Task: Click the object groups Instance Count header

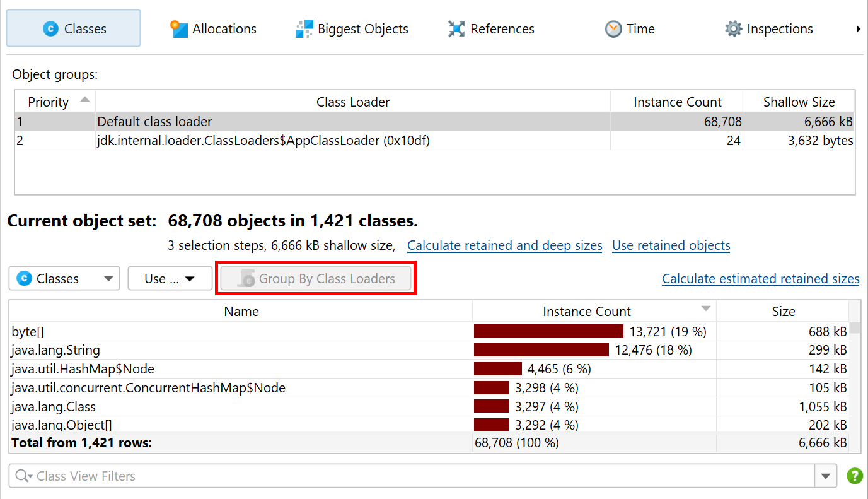Action: (677, 102)
